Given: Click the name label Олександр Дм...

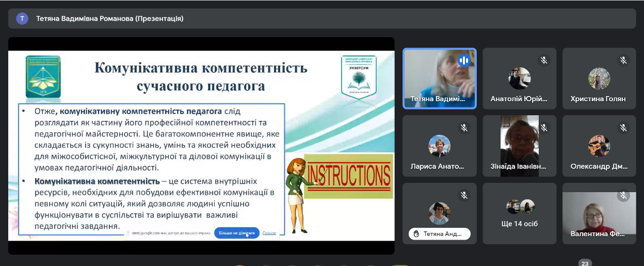Looking at the screenshot, I should (599, 166).
